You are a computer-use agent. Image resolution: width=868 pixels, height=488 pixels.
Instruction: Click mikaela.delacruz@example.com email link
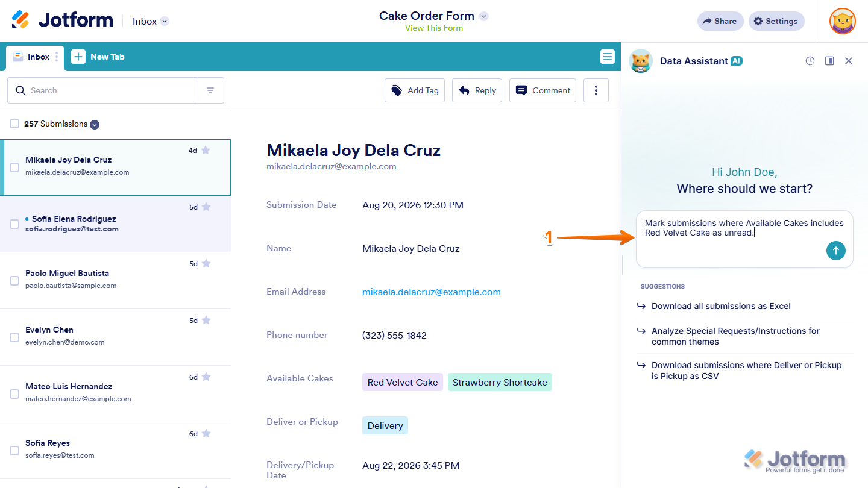coord(431,292)
